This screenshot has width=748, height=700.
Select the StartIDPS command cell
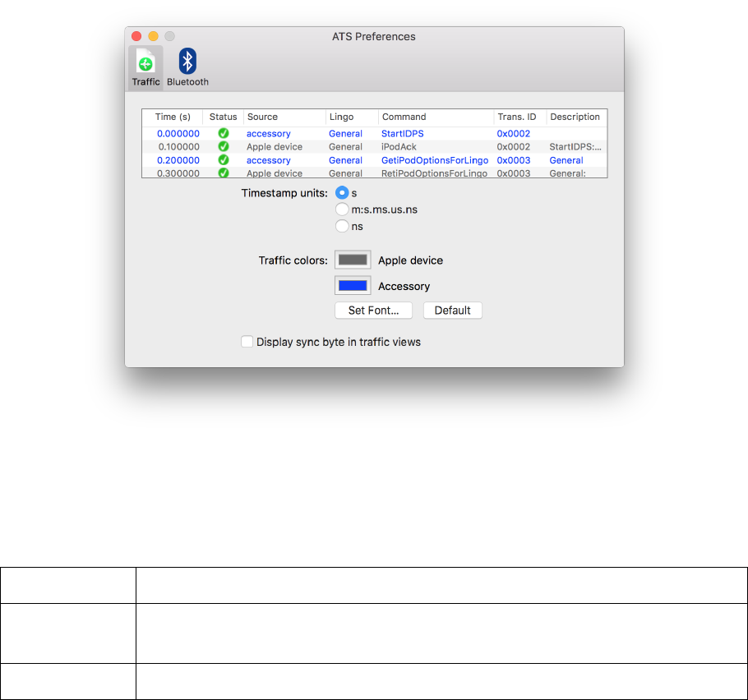pyautogui.click(x=403, y=134)
